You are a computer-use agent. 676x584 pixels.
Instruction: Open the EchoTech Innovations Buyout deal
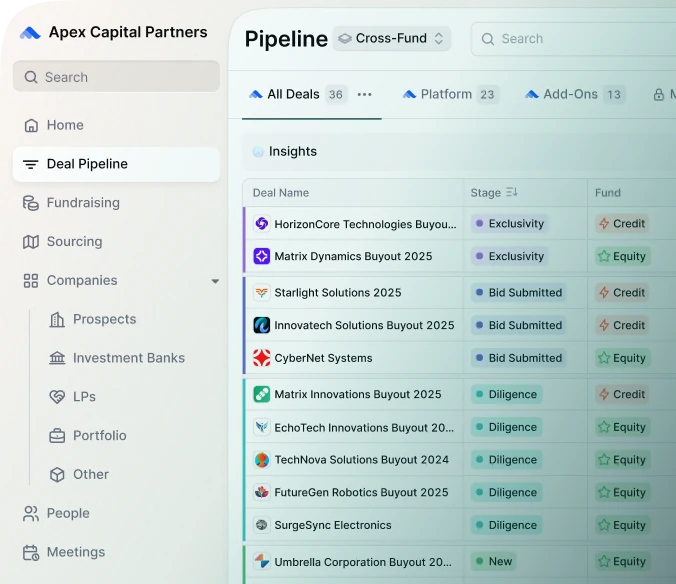pyautogui.click(x=364, y=427)
